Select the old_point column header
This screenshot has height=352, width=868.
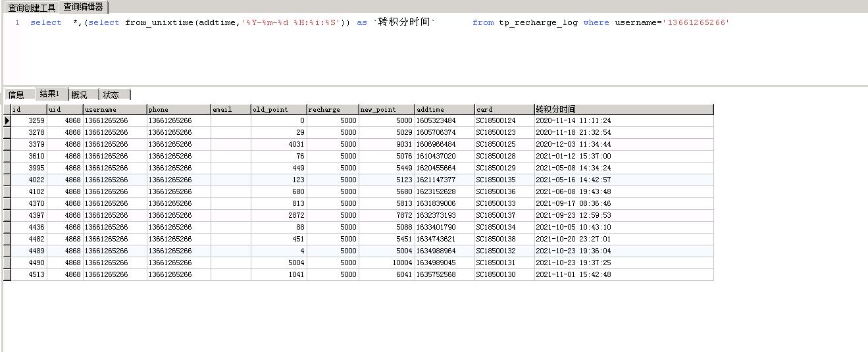pos(278,109)
